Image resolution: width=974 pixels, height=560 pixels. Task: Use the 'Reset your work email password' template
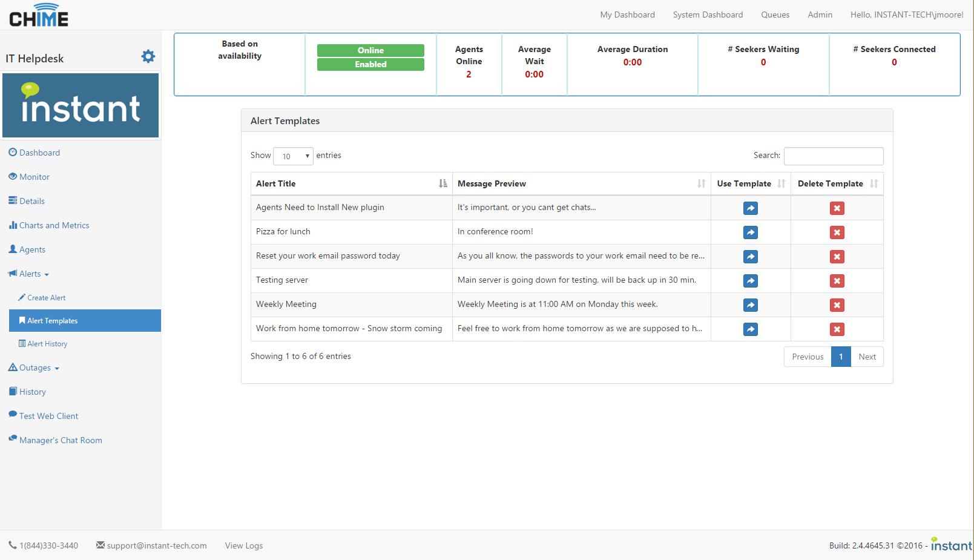(x=751, y=257)
